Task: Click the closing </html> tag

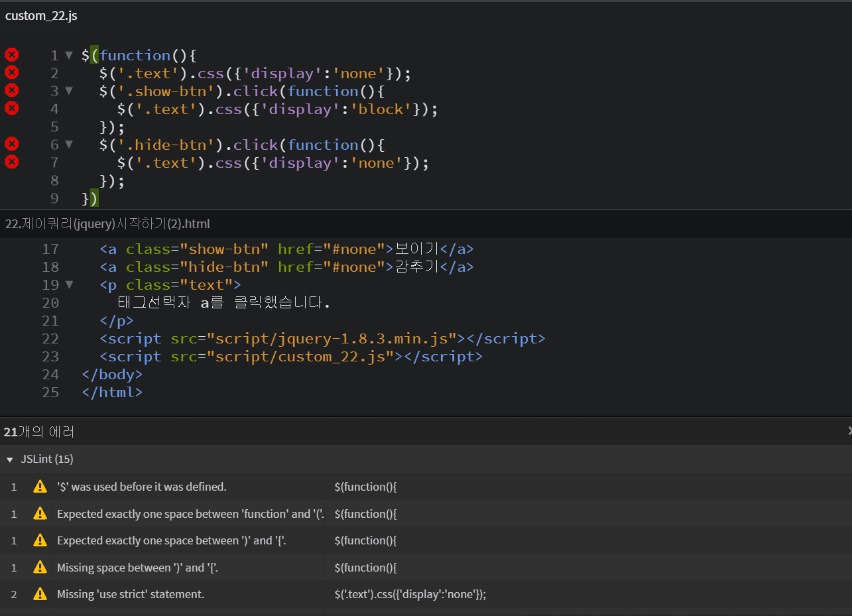Action: click(112, 393)
